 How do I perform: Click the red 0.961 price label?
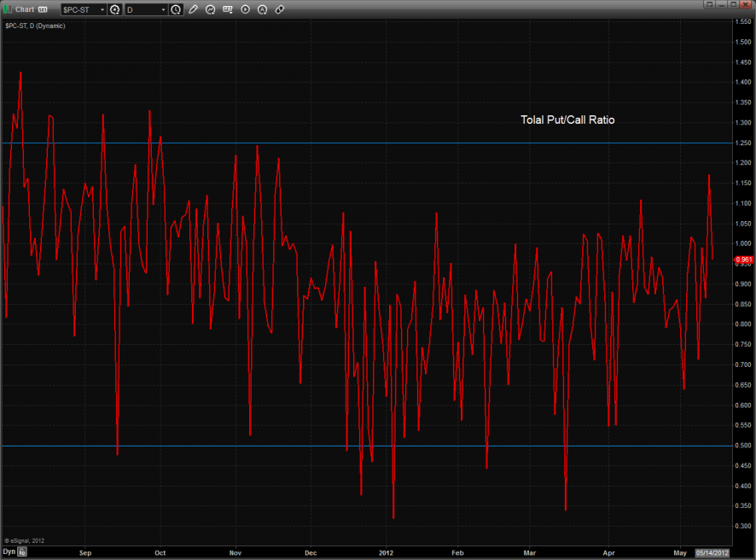743,259
